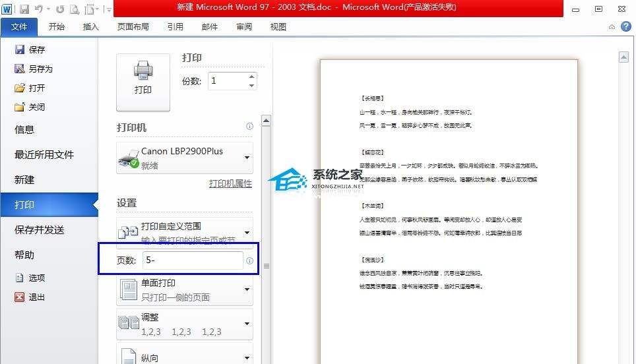Switch to the 页面布局 tab
636x364 pixels.
133,27
